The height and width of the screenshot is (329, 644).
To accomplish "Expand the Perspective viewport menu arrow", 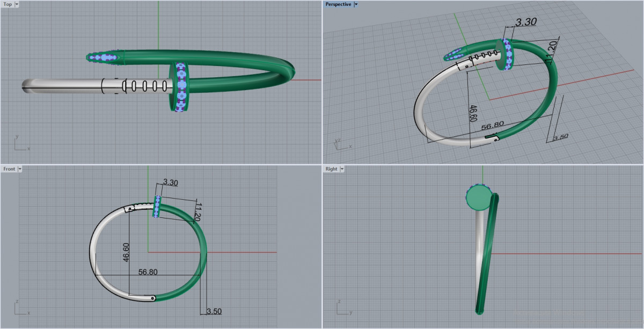I will 356,4.
